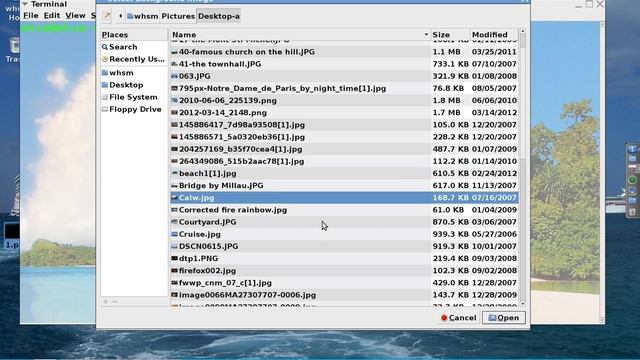Open Edit menu in Terminal window
Viewport: 640px width, 360px height.
click(x=52, y=16)
